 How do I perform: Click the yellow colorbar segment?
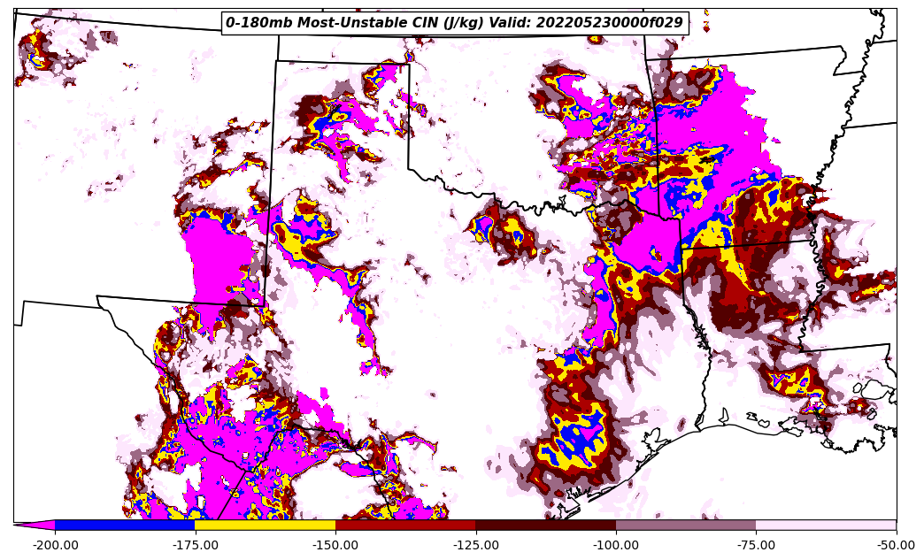point(265,525)
